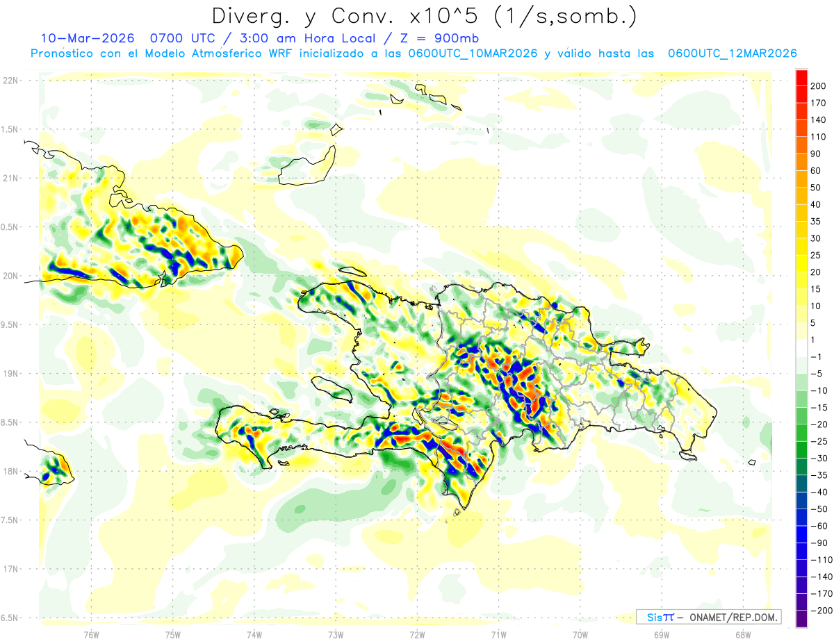
Task: Click the 68W longitude axis label
Action: pos(742,634)
